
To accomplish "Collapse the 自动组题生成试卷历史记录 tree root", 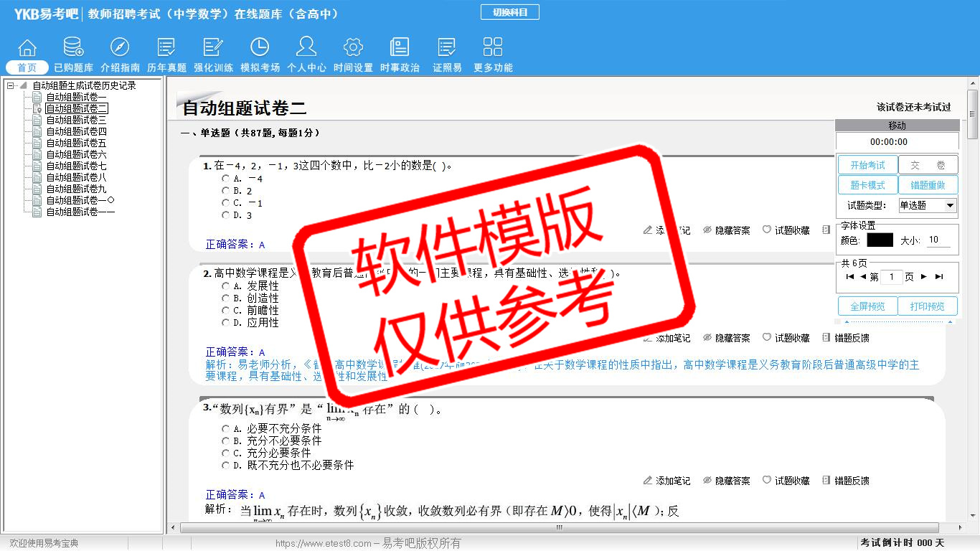I will pos(10,86).
